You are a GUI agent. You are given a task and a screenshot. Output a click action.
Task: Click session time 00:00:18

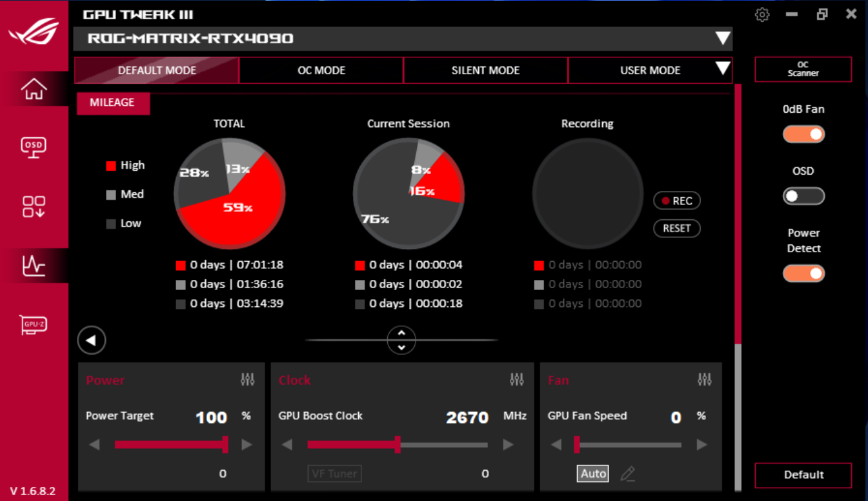(439, 304)
